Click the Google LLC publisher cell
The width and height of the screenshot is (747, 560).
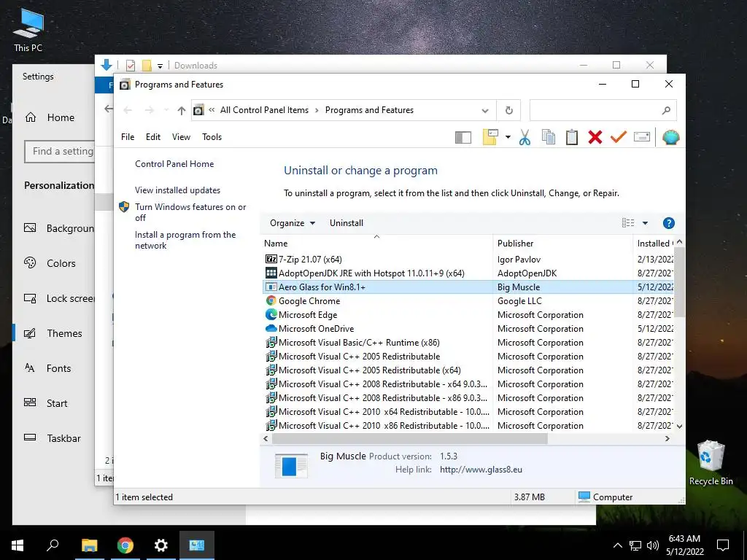tap(519, 301)
